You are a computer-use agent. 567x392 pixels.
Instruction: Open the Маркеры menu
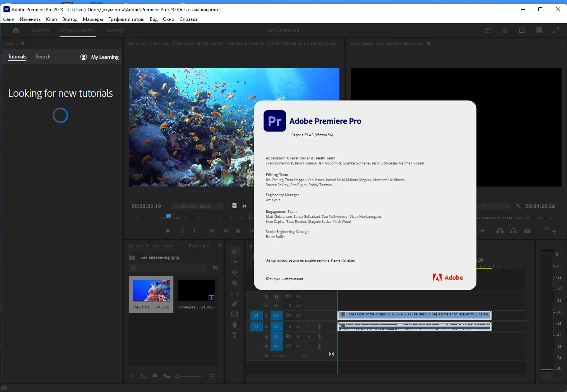(93, 19)
